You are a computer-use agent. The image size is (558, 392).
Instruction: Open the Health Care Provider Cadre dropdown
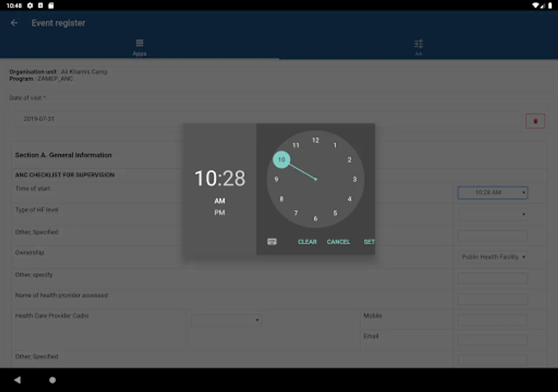pyautogui.click(x=226, y=321)
